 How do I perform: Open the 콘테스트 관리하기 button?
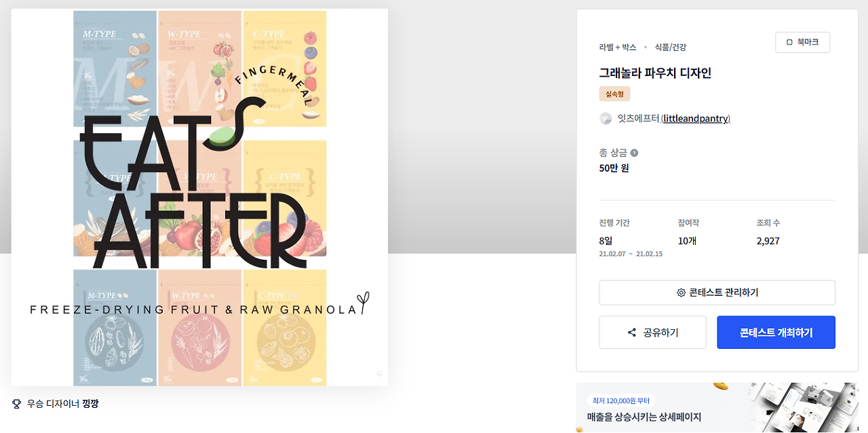coord(717,293)
